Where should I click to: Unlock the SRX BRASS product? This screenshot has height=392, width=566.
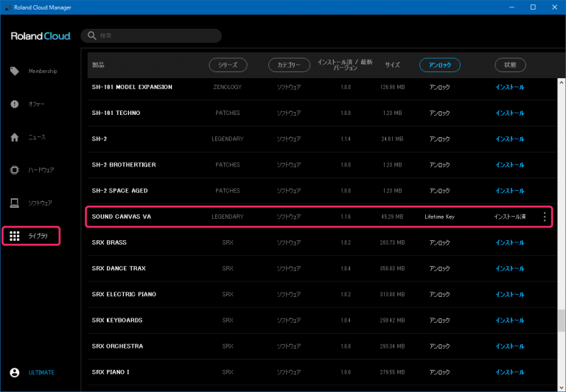point(439,242)
